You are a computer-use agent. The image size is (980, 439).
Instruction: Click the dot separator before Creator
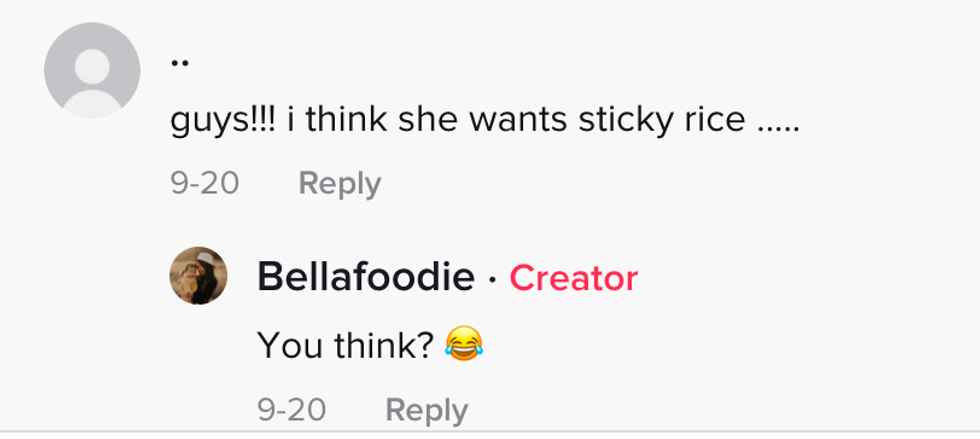(492, 278)
